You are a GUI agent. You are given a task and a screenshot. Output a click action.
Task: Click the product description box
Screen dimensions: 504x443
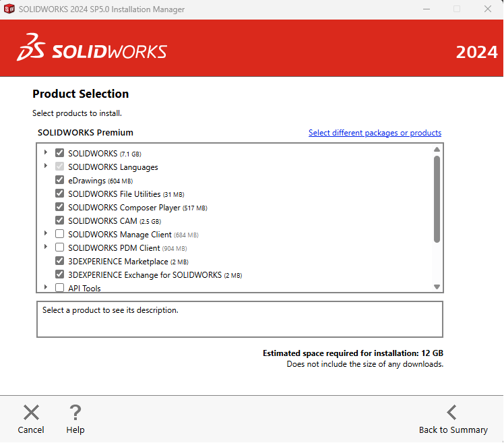coord(240,320)
